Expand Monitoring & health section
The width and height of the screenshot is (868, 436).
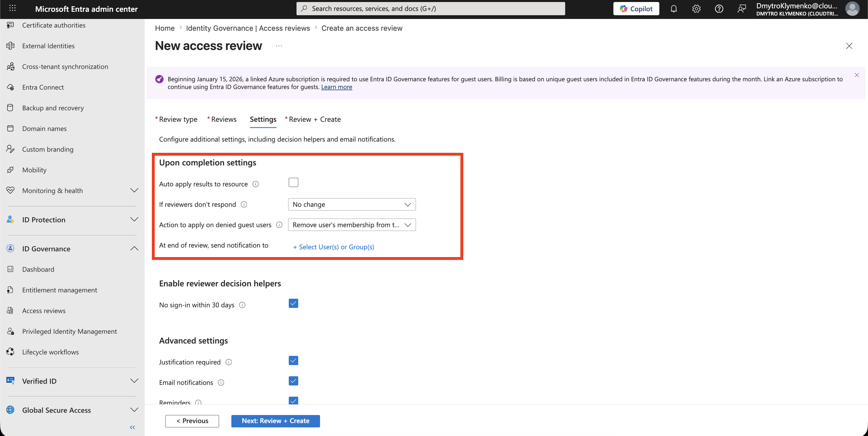click(x=134, y=190)
